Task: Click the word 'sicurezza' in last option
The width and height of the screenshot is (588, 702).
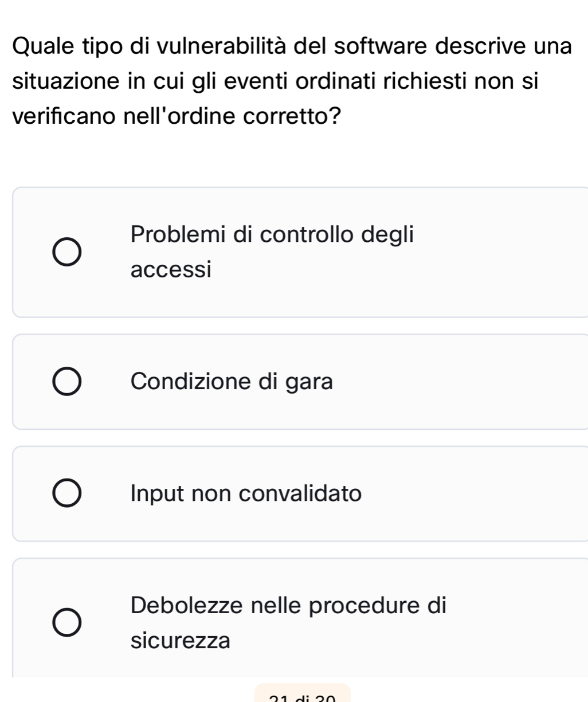Action: tap(181, 640)
